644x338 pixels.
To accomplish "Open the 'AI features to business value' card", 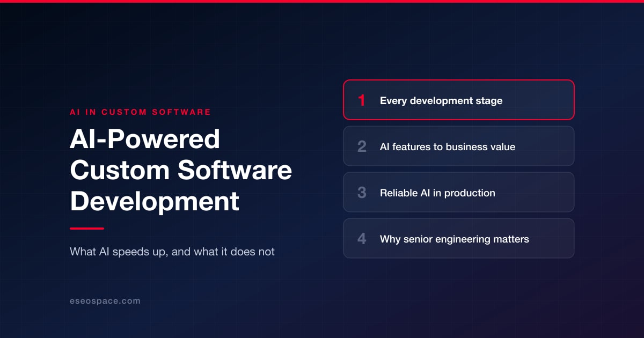I will (459, 146).
